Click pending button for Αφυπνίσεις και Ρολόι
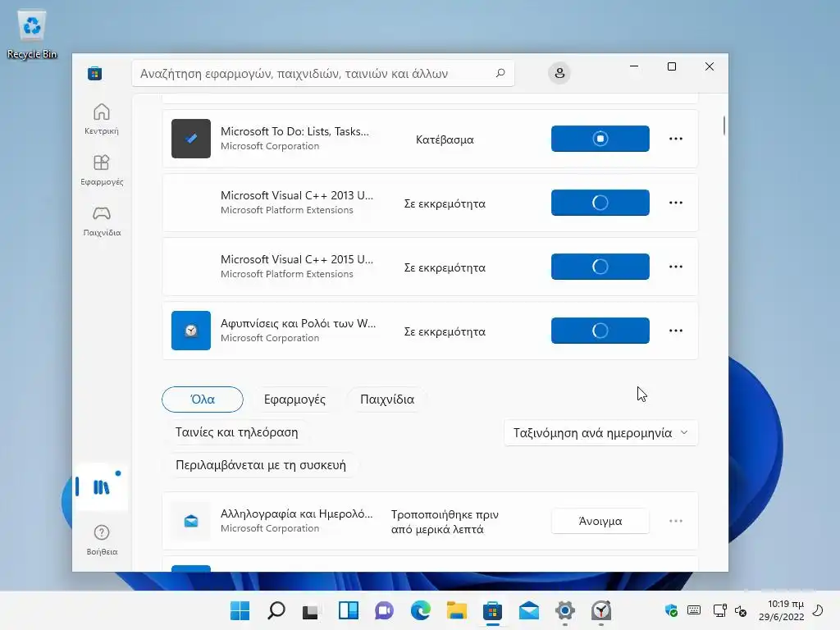Viewport: 840px width, 630px height. (x=600, y=331)
